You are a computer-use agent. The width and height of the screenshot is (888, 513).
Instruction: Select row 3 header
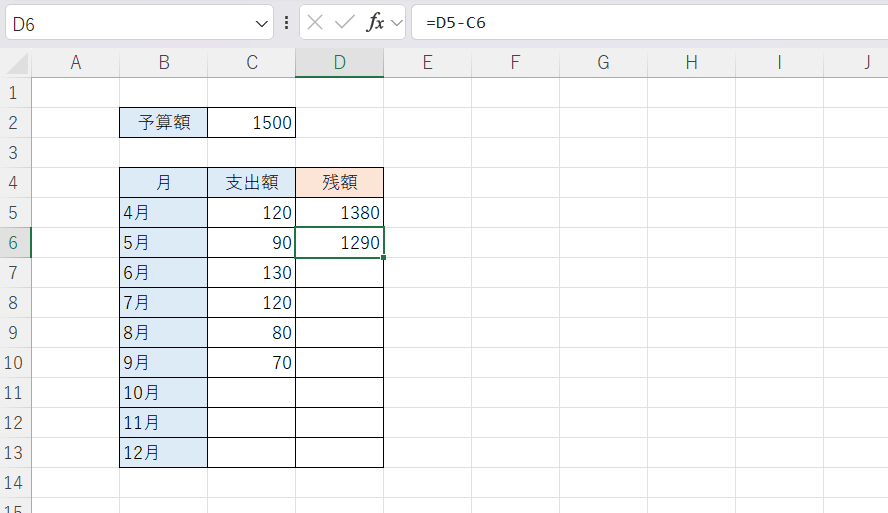pyautogui.click(x=15, y=152)
